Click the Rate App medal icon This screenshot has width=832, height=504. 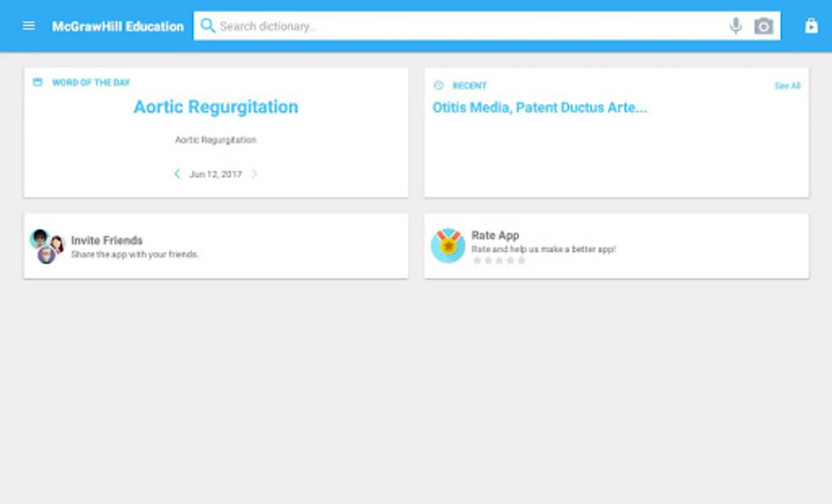pyautogui.click(x=448, y=245)
